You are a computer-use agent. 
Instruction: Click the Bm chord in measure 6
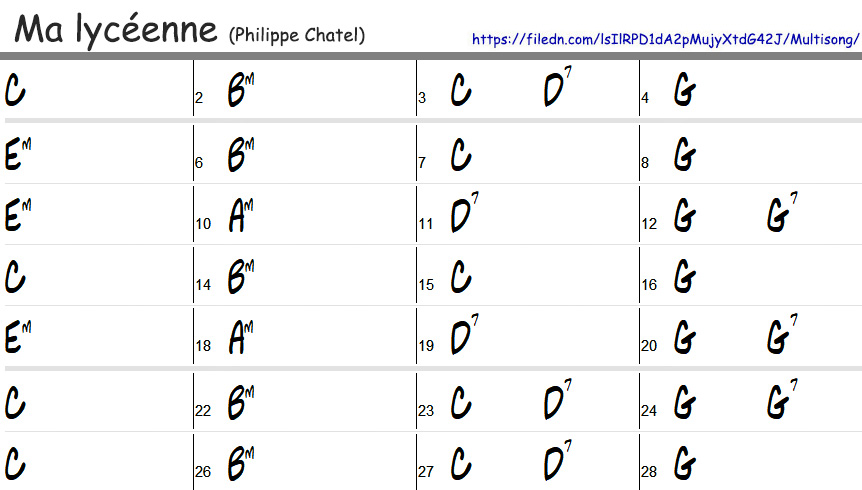point(241,155)
